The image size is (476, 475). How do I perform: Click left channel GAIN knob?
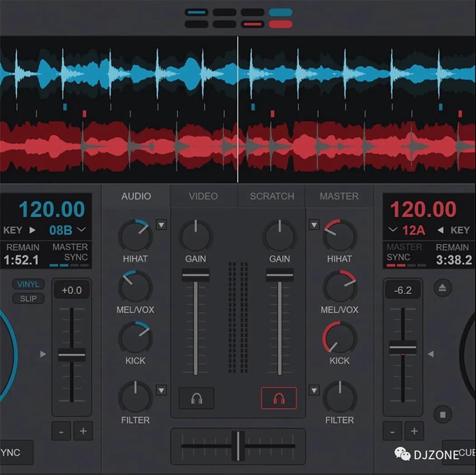(x=195, y=235)
